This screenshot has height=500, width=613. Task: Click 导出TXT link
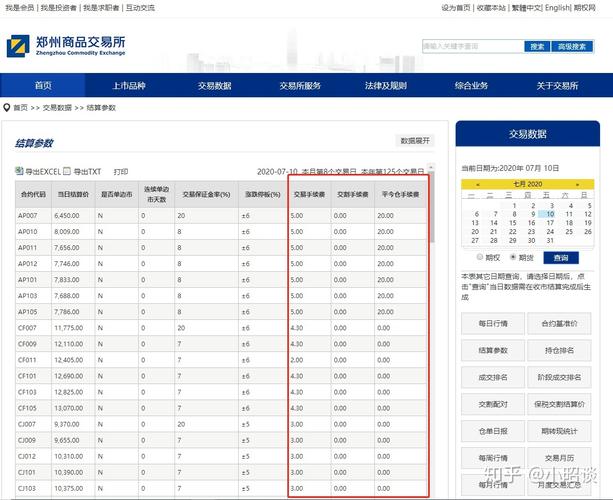pos(87,172)
